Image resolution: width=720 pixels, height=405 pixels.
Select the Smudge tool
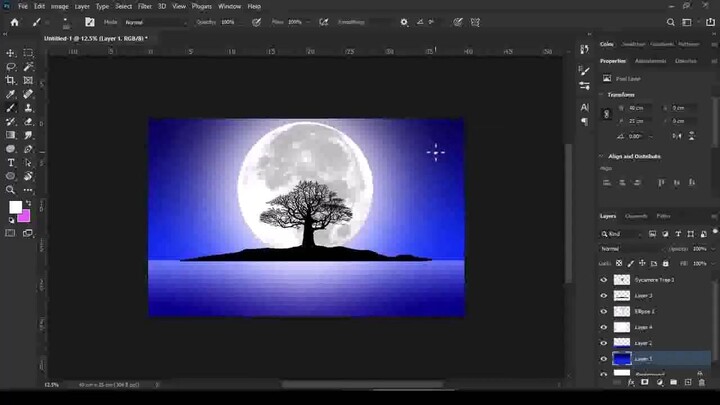click(x=28, y=135)
